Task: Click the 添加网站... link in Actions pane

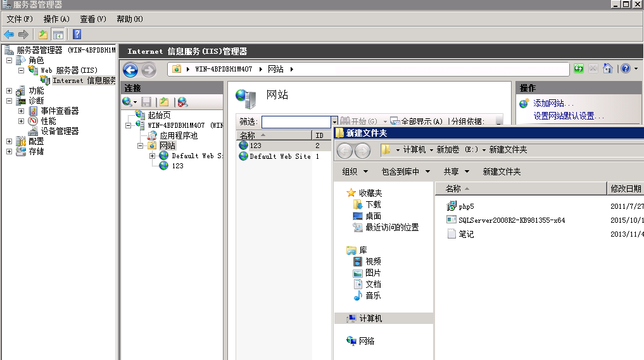Action: (553, 103)
